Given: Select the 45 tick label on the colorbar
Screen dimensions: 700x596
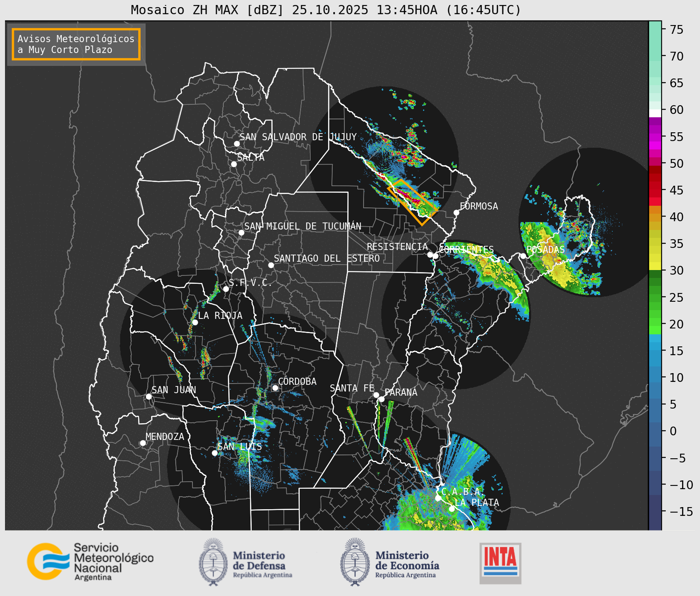Looking at the screenshot, I should [x=677, y=190].
